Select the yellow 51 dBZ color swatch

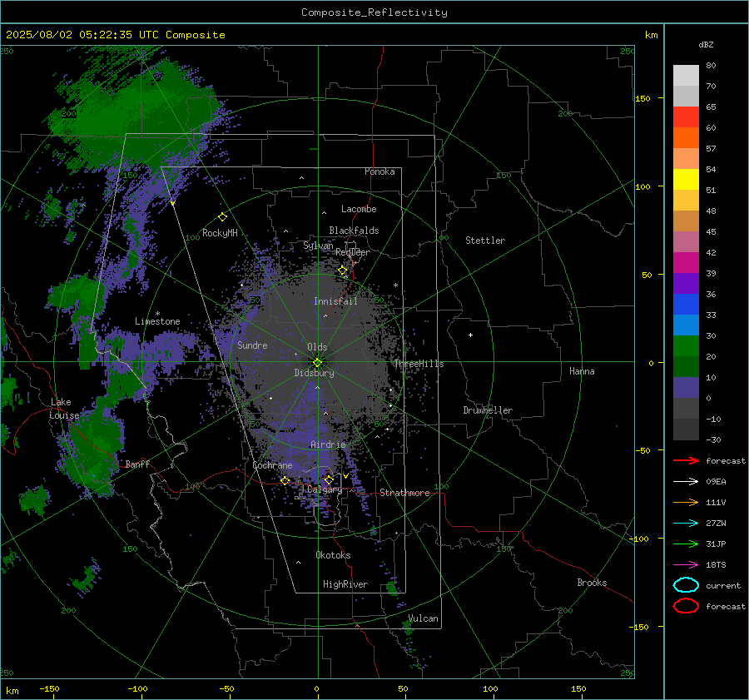click(686, 180)
